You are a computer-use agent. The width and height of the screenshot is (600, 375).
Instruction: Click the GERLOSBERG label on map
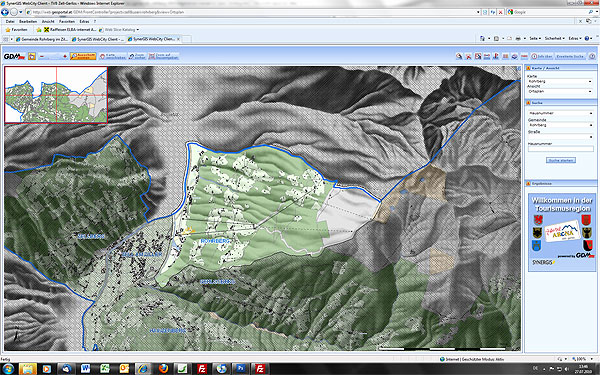(x=217, y=282)
